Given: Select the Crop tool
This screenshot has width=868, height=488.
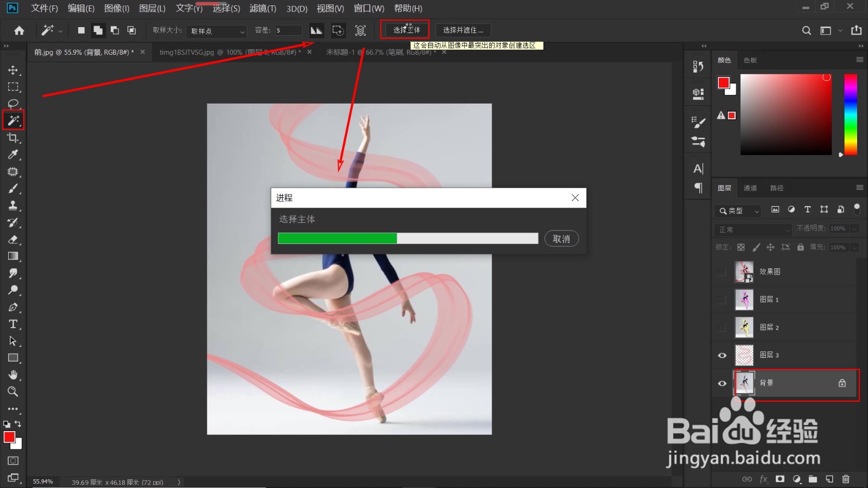Looking at the screenshot, I should click(13, 138).
